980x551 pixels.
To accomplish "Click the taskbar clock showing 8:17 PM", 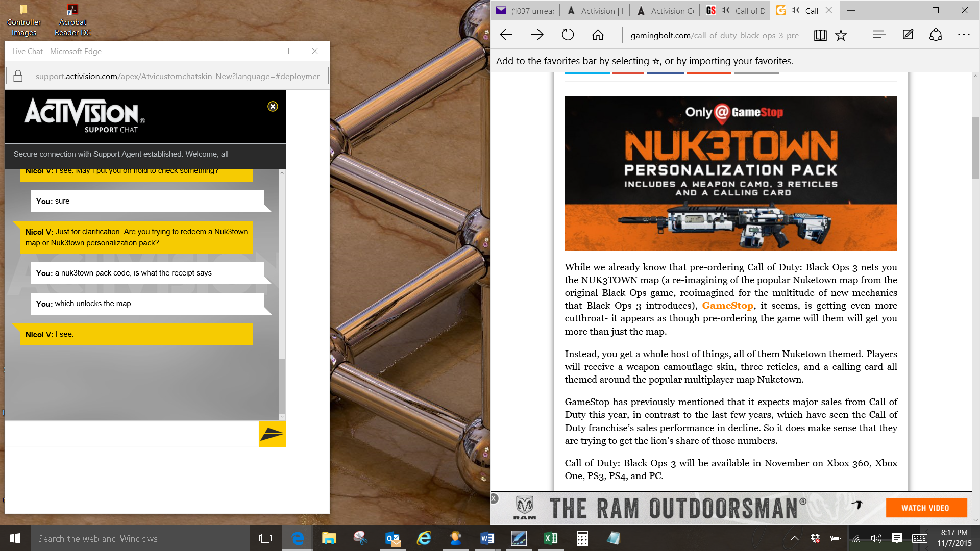I will click(954, 538).
